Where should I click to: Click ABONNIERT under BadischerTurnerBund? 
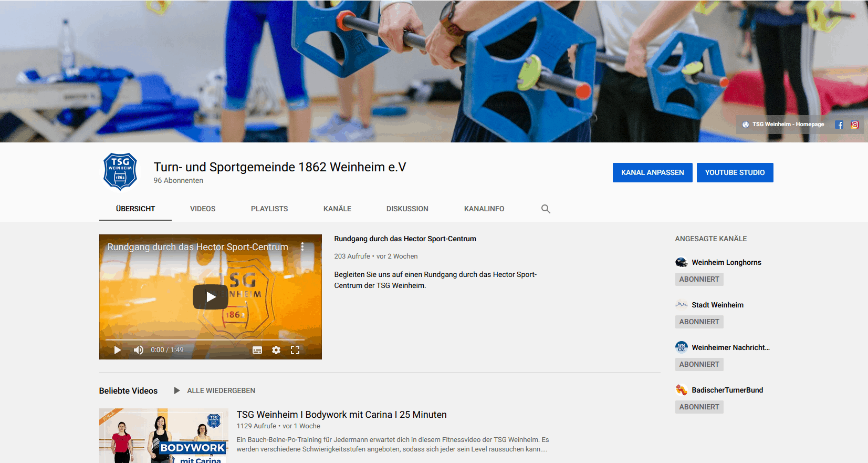(699, 407)
